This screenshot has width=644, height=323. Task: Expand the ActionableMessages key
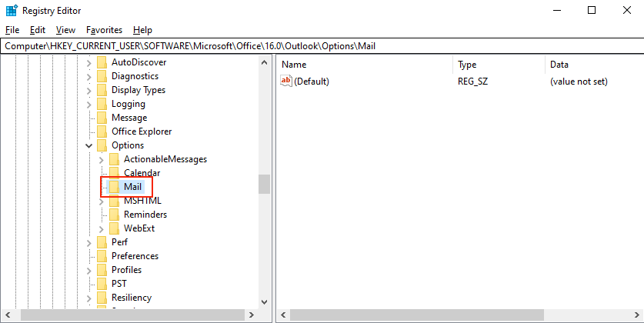(x=102, y=159)
